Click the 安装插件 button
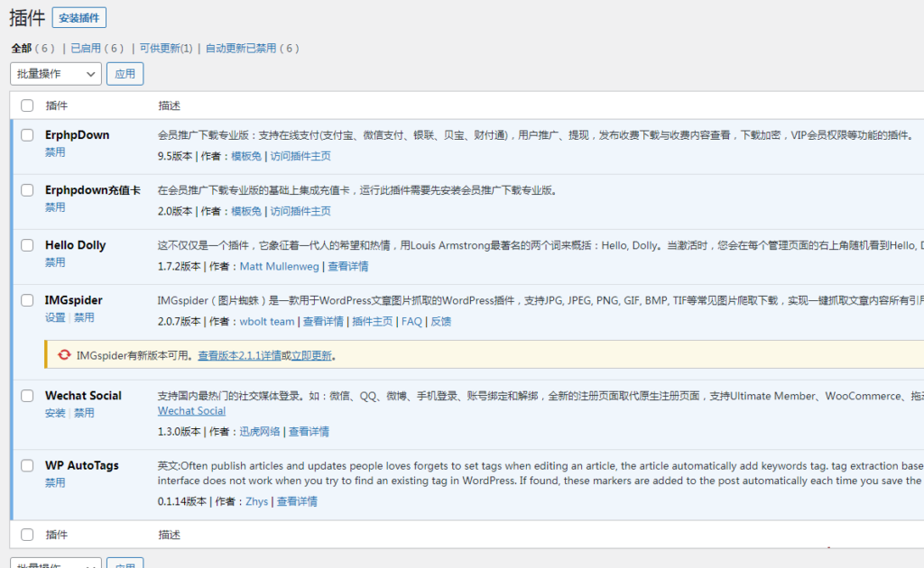This screenshot has height=568, width=924. click(x=79, y=18)
